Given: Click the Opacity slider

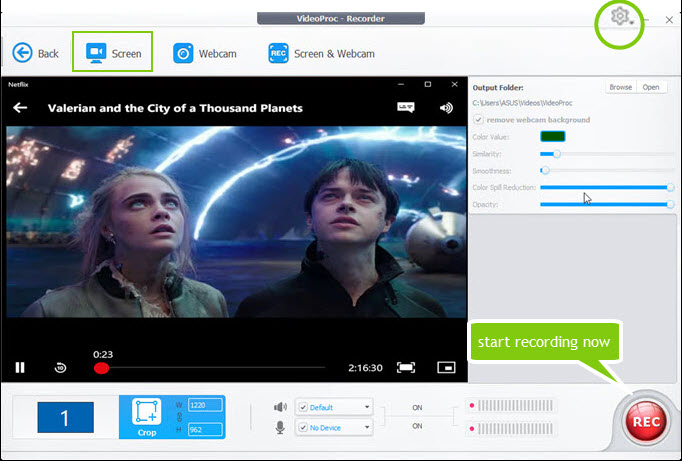Looking at the screenshot, I should pyautogui.click(x=607, y=204).
